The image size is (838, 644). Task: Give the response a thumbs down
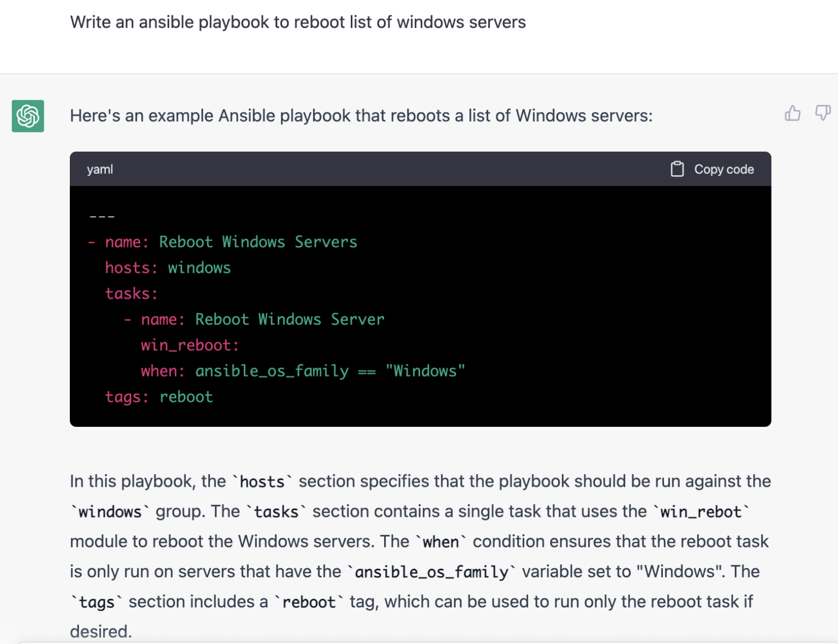point(823,113)
